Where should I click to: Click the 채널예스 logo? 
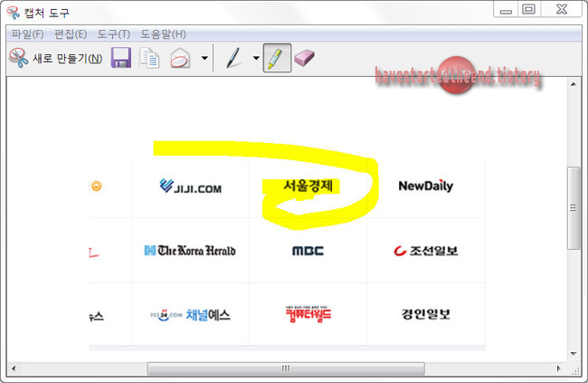(x=190, y=315)
